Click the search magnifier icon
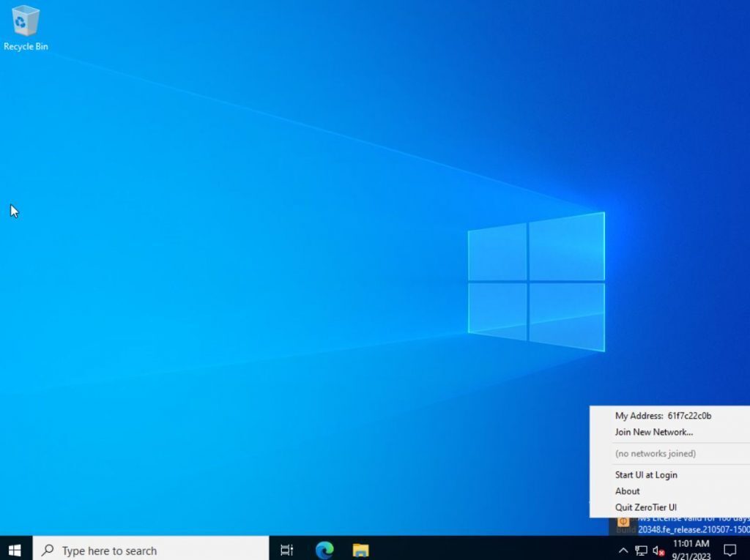750x560 pixels. (x=48, y=550)
